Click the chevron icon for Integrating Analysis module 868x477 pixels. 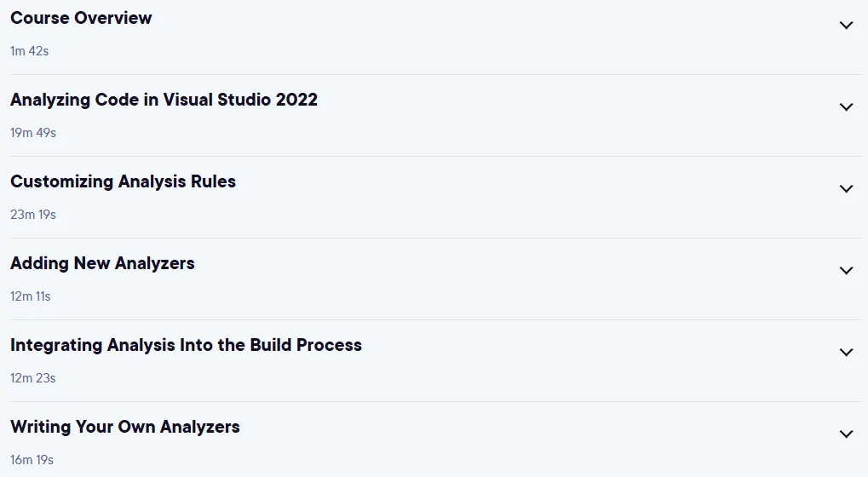pyautogui.click(x=846, y=353)
